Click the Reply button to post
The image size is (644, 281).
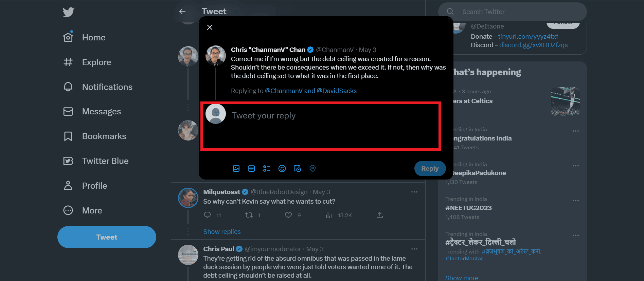point(430,168)
